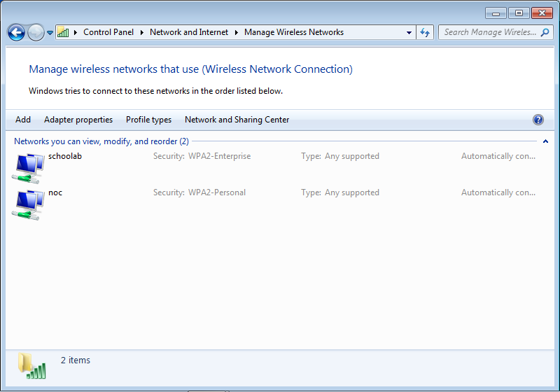Open Adapter properties

[78, 120]
